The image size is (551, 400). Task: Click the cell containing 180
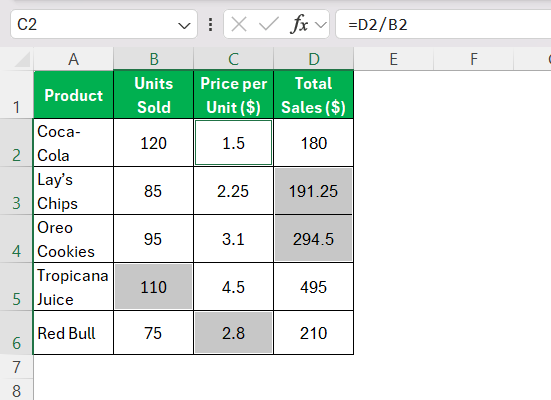(x=314, y=143)
